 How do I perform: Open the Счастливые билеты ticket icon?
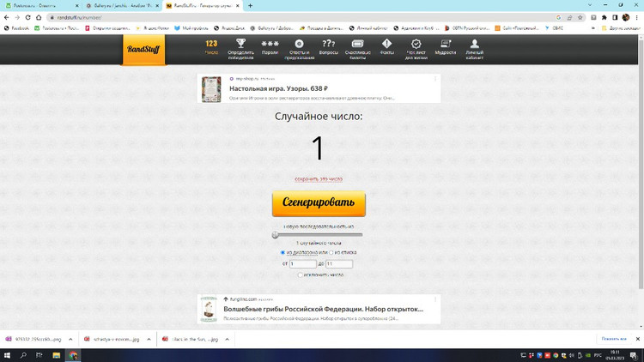(x=357, y=44)
